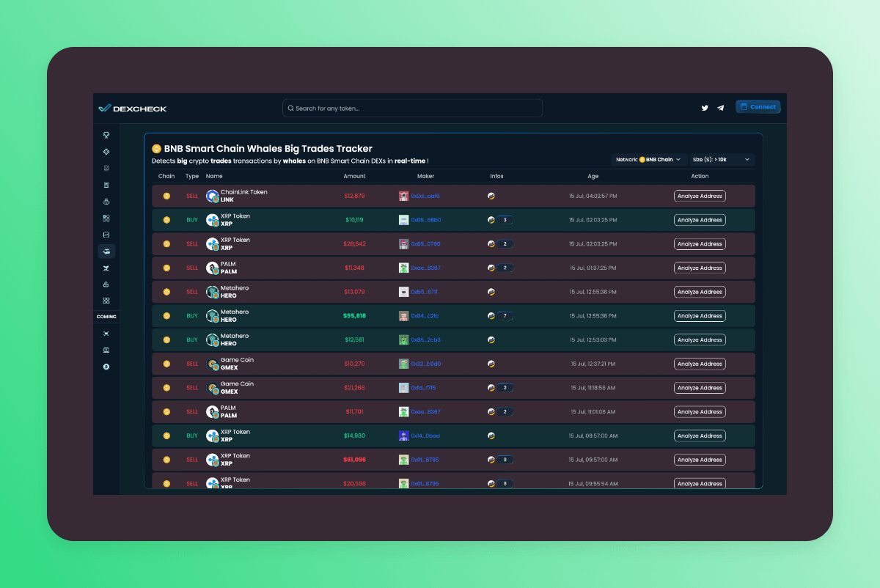Click chart info icon in ChainLink row
The image size is (880, 588).
pos(491,196)
